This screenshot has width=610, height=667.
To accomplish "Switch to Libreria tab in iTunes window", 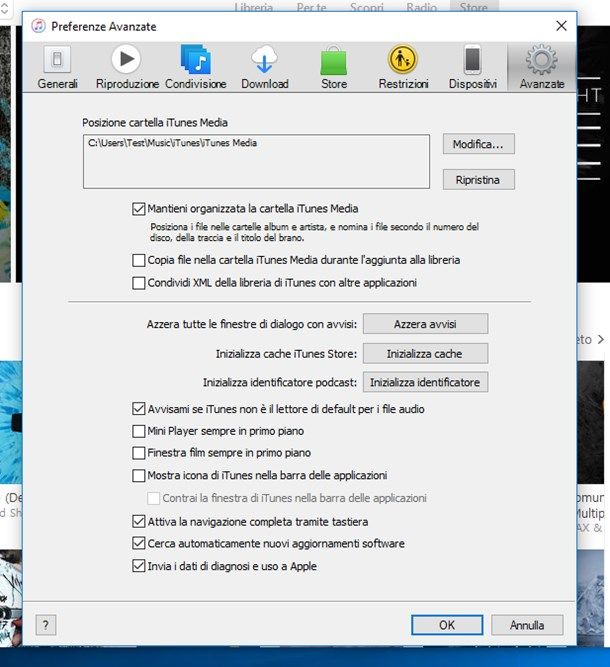I will tap(254, 7).
